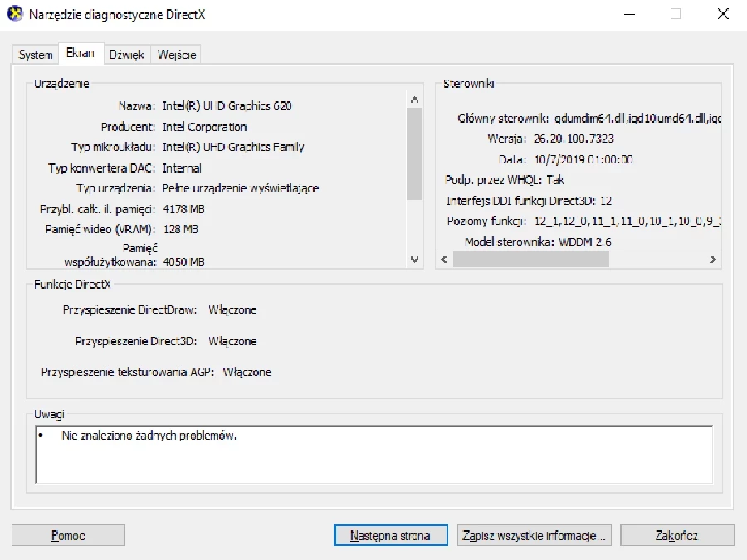This screenshot has width=747, height=560.
Task: Click right arrow of Sterowniki scrollbar
Action: pos(712,260)
